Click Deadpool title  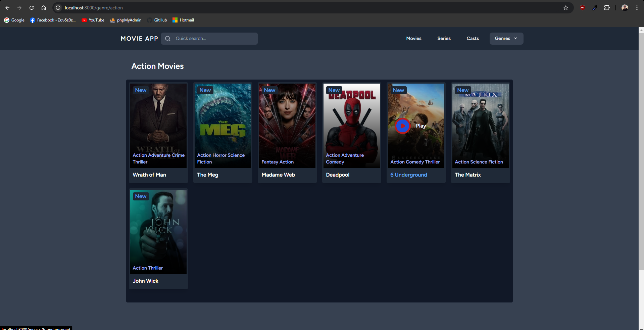pyautogui.click(x=338, y=175)
